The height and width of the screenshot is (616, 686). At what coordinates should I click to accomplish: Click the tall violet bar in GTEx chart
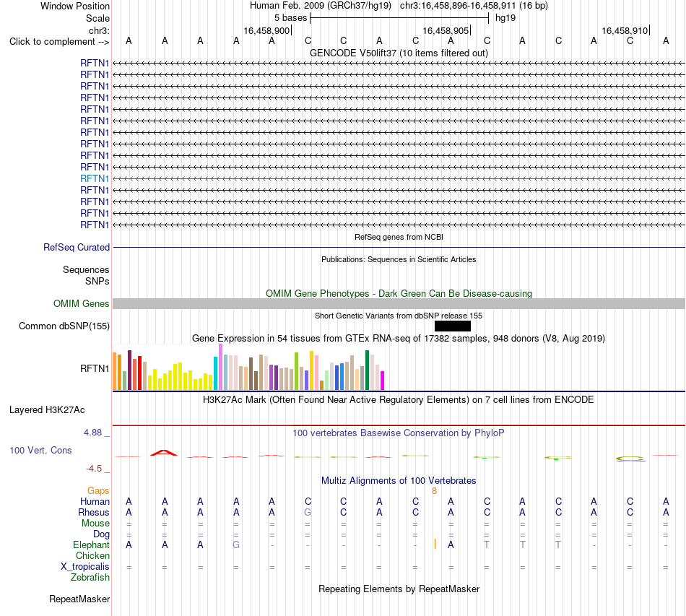220,367
